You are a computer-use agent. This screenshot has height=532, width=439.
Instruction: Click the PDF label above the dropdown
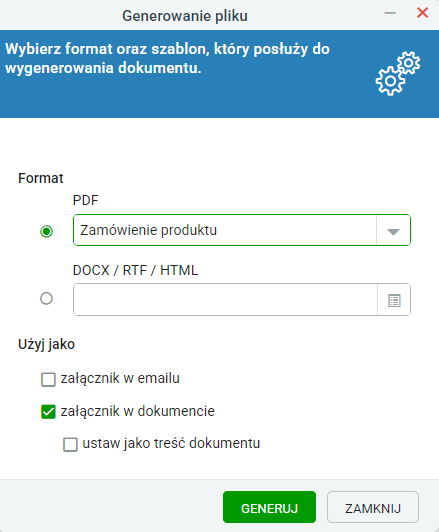(85, 200)
